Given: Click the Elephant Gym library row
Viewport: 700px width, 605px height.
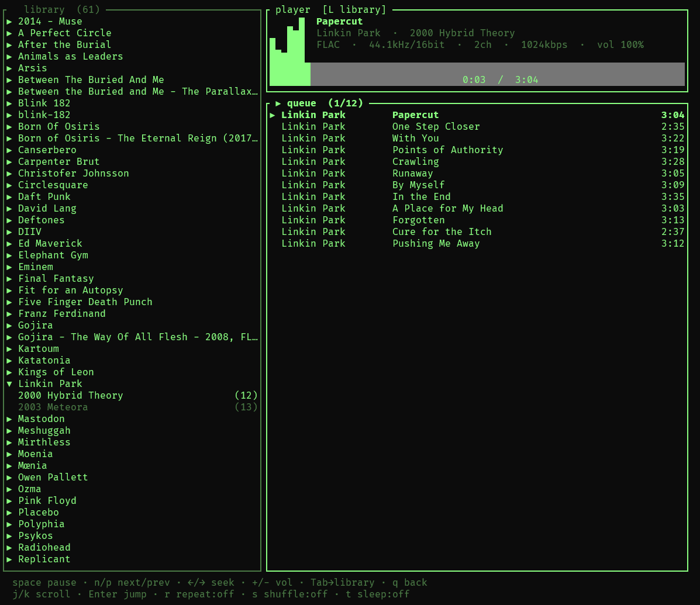Looking at the screenshot, I should (x=132, y=255).
